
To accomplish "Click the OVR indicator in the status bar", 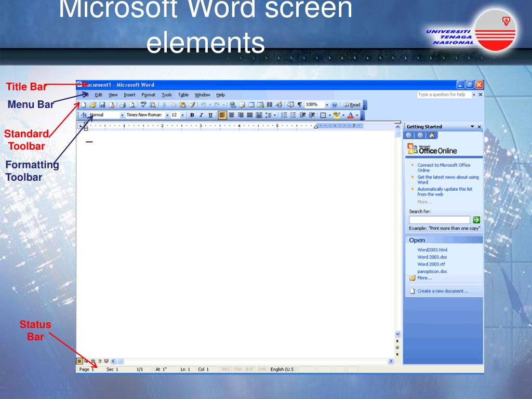I will [x=262, y=369].
